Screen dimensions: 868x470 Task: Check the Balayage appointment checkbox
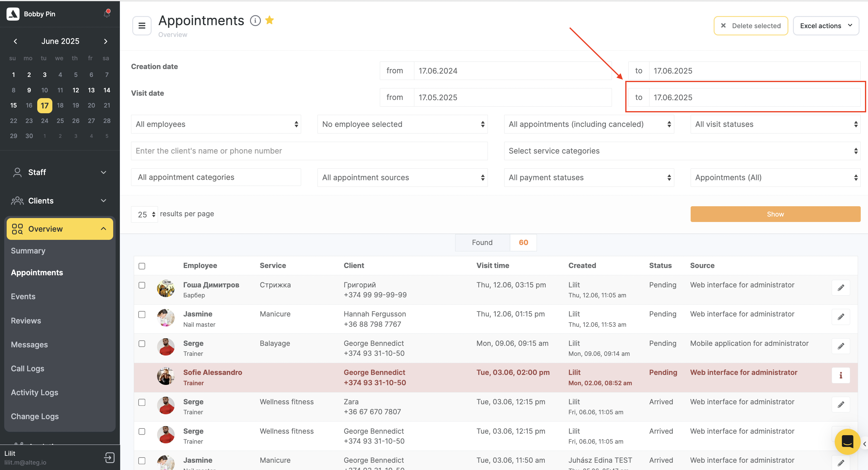pyautogui.click(x=142, y=343)
